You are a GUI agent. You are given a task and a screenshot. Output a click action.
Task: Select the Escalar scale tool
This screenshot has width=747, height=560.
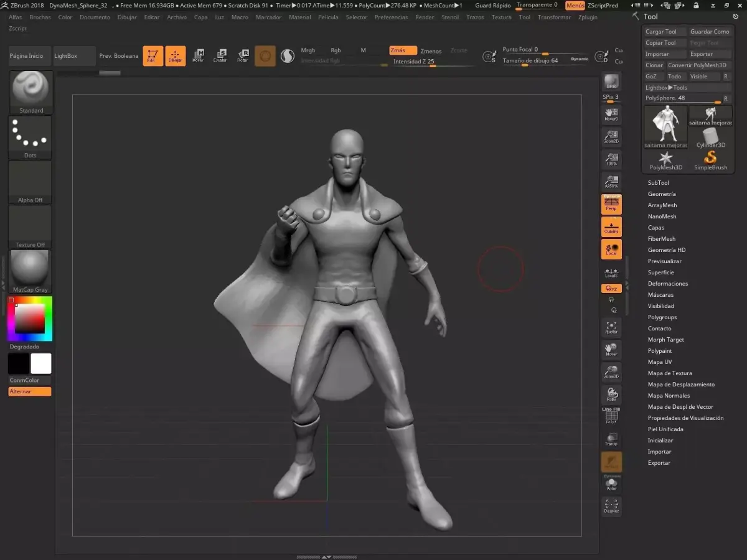[x=220, y=56]
